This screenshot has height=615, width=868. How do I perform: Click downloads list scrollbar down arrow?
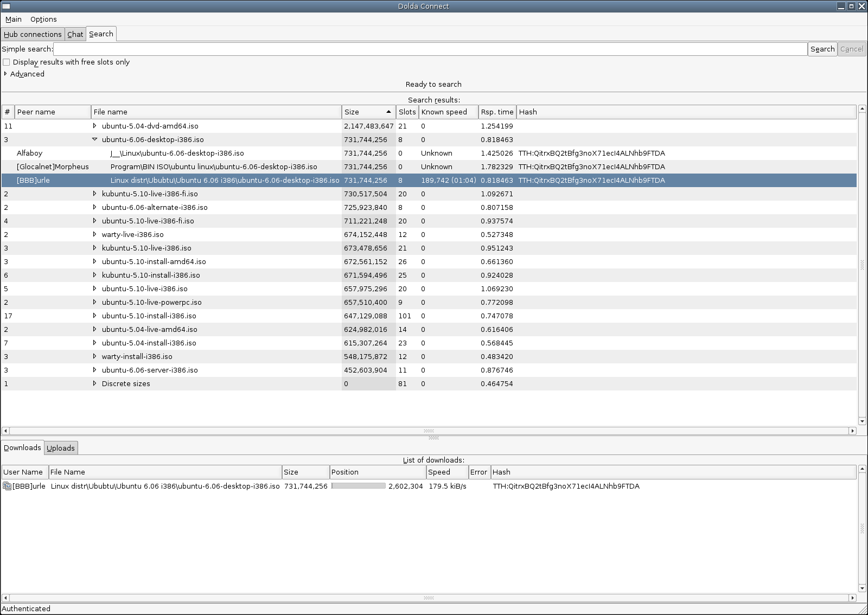[x=862, y=588]
